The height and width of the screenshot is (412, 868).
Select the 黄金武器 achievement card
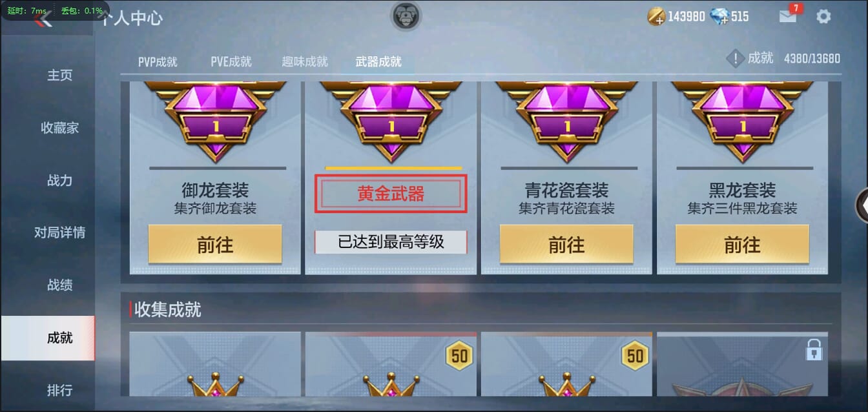391,178
